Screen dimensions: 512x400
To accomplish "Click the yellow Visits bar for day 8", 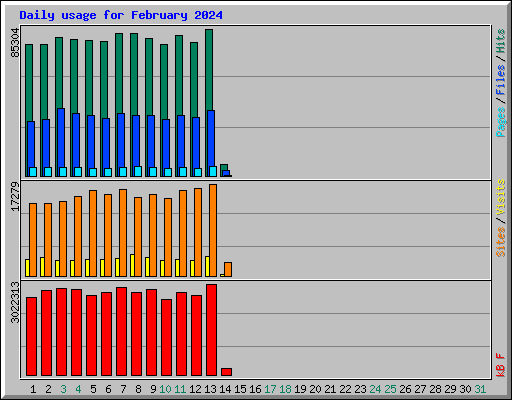I will 132,265.
